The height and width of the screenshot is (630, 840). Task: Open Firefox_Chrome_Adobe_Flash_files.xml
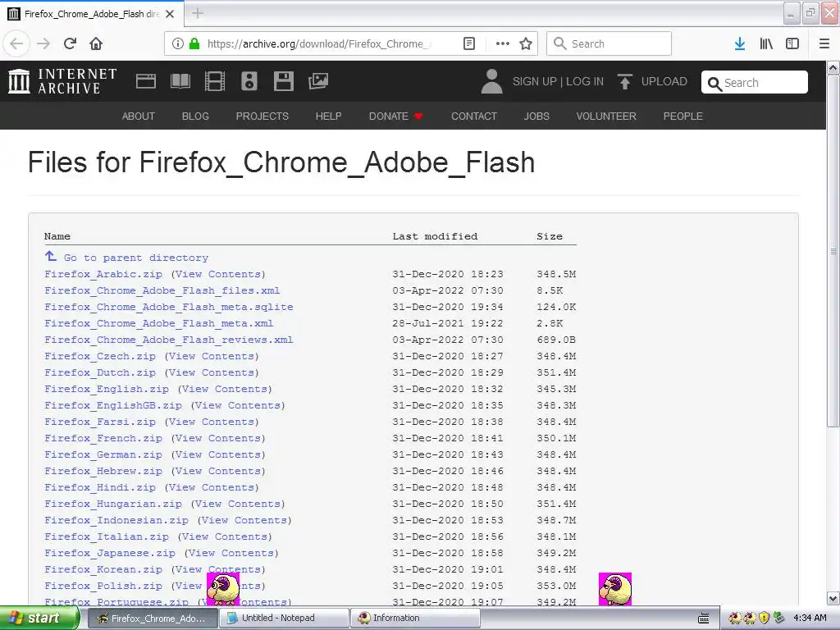162,290
